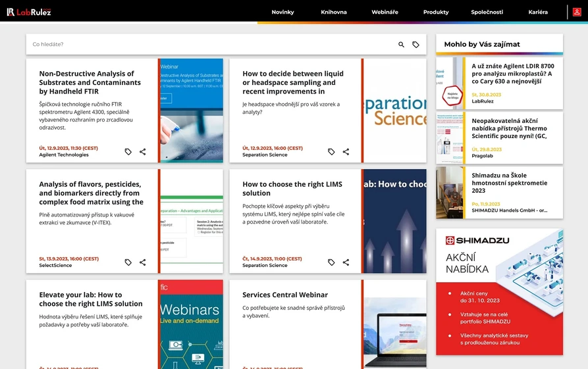The image size is (588, 369).
Task: Click tag icon on Non-Destructive Analysis FTIR card
Action: [128, 152]
